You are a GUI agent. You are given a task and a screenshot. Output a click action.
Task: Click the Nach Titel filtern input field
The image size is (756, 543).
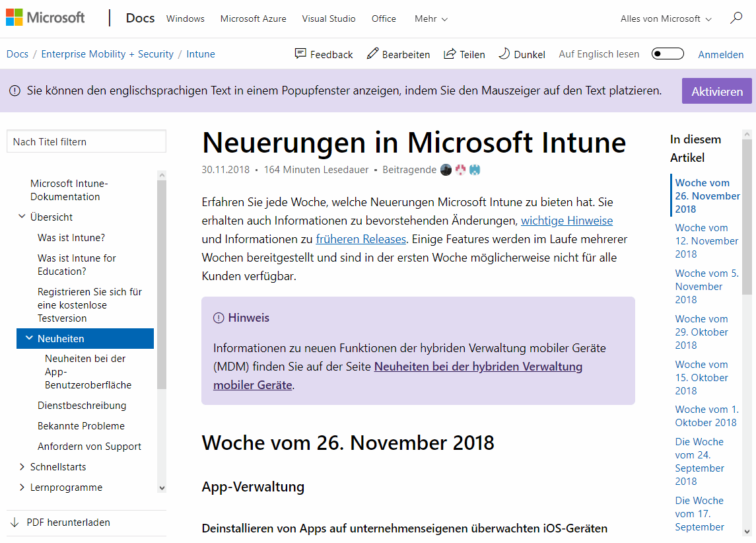click(x=86, y=141)
